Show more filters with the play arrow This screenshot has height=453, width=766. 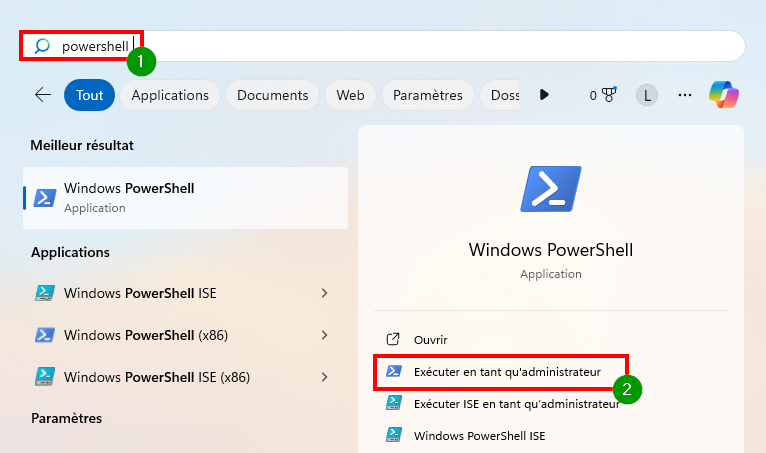coord(544,95)
